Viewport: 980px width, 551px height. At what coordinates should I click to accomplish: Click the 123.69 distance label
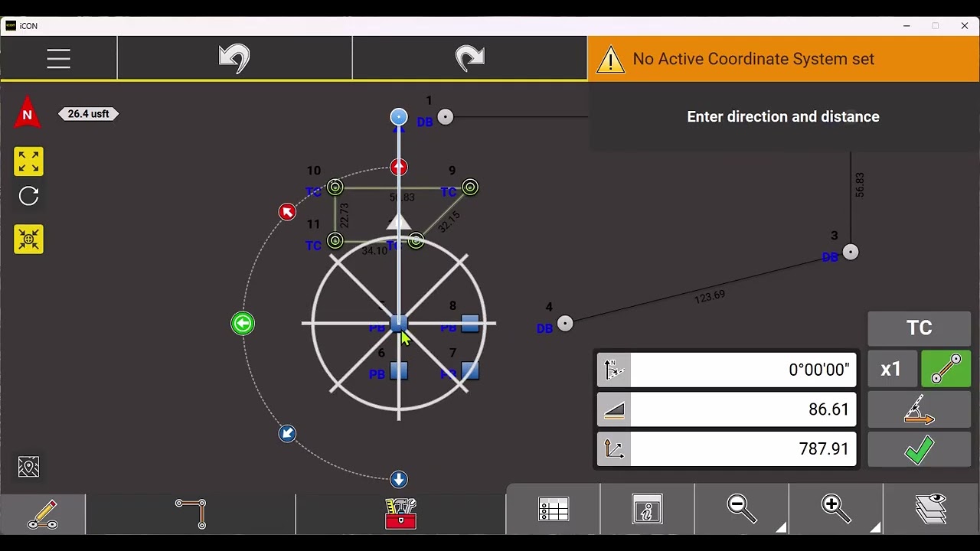click(x=710, y=296)
